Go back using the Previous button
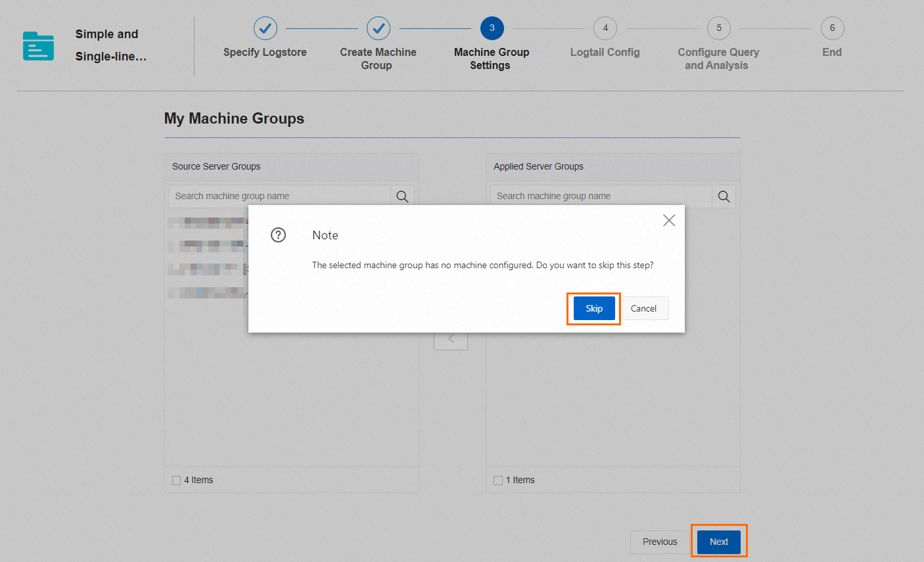This screenshot has height=562, width=924. pyautogui.click(x=659, y=541)
